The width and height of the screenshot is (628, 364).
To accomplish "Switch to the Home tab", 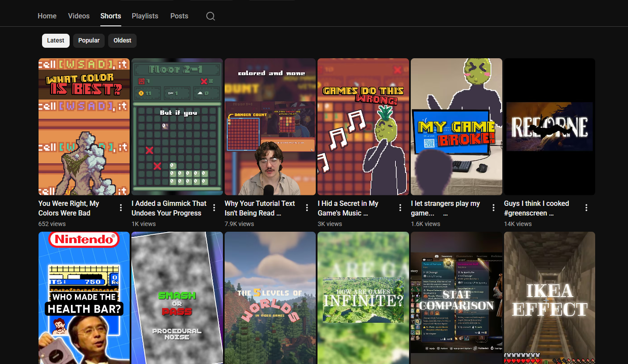I will (47, 16).
